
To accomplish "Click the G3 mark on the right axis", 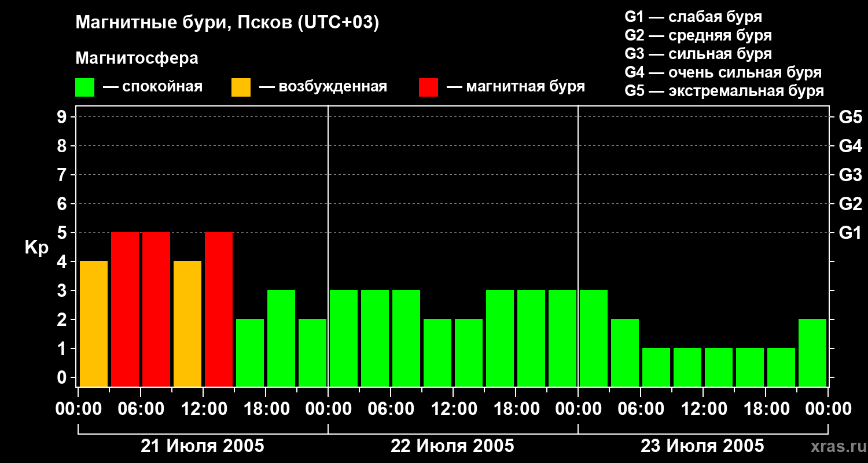I will [850, 175].
